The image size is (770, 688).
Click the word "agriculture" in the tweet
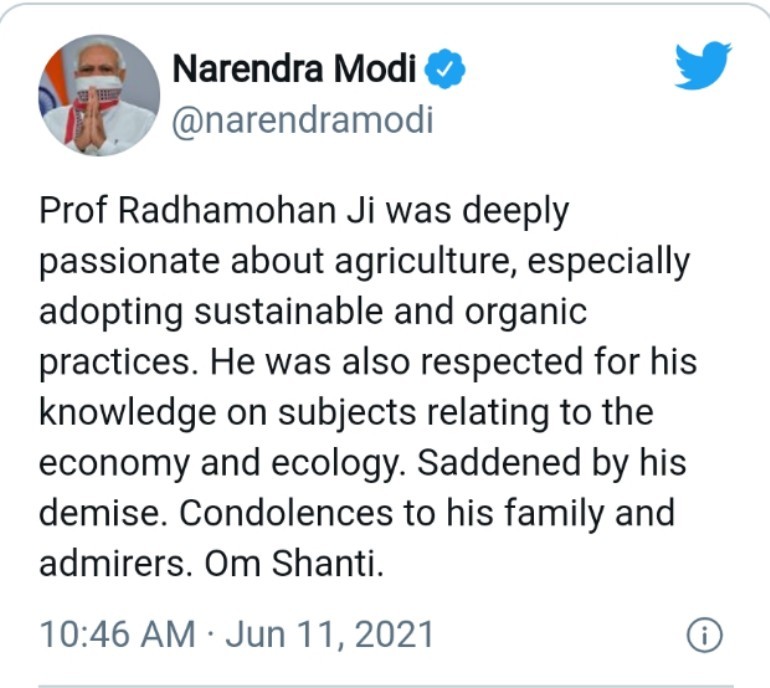(x=418, y=262)
